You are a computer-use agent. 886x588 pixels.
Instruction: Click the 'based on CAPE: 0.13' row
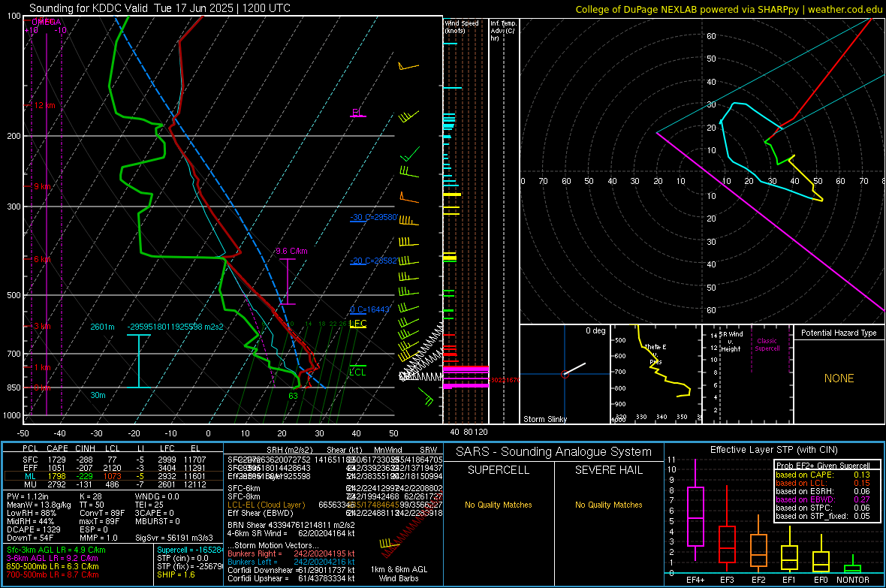823,475
